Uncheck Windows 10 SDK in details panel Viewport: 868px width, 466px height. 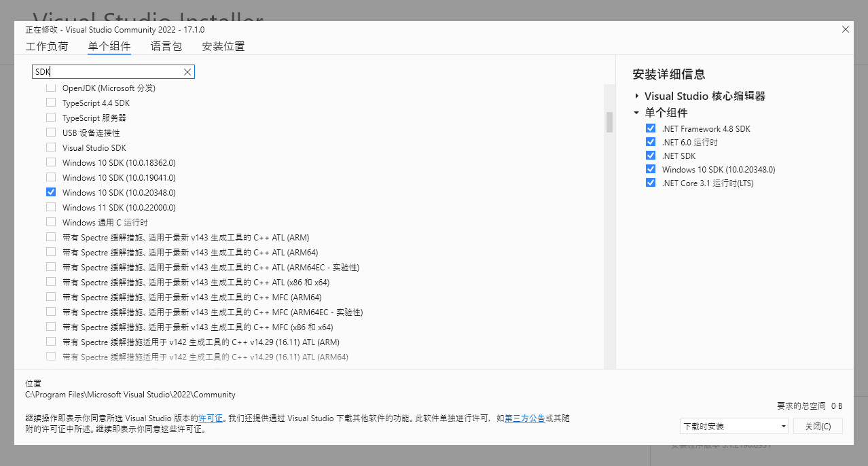tap(651, 169)
